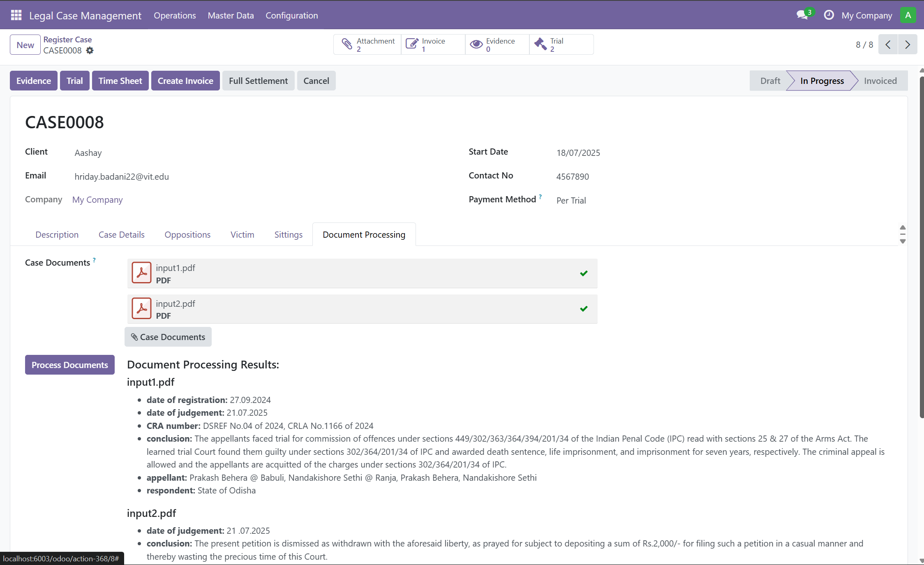Open the Operations menu
This screenshot has width=924, height=565.
coord(175,16)
